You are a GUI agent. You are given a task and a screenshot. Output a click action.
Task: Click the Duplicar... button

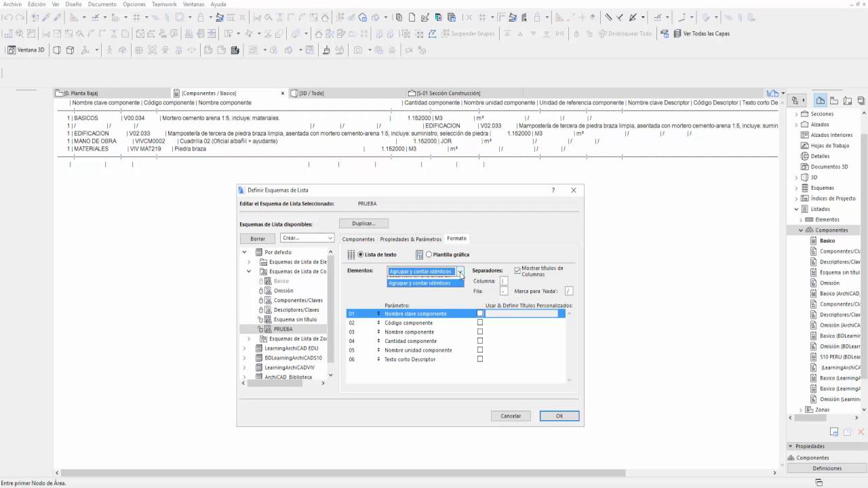click(364, 223)
